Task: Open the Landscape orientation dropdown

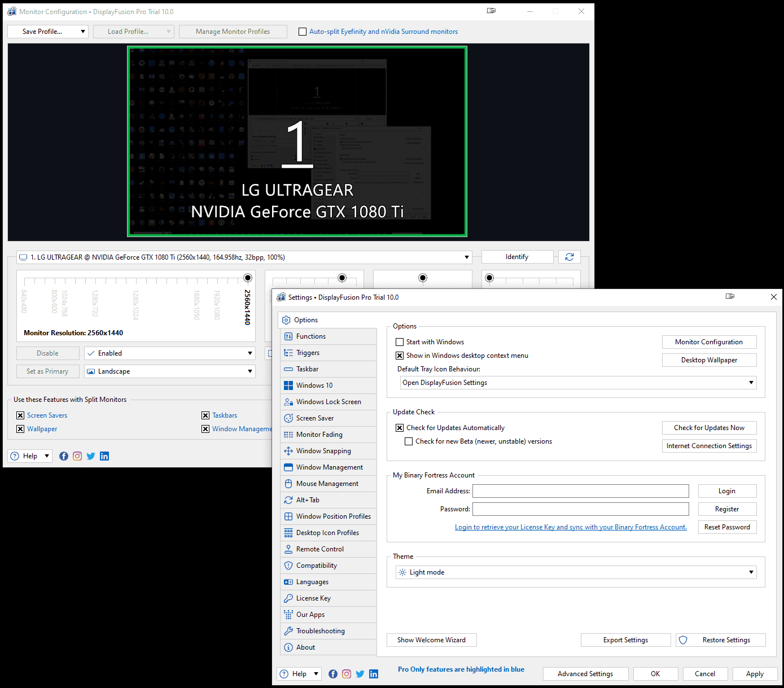Action: point(170,371)
